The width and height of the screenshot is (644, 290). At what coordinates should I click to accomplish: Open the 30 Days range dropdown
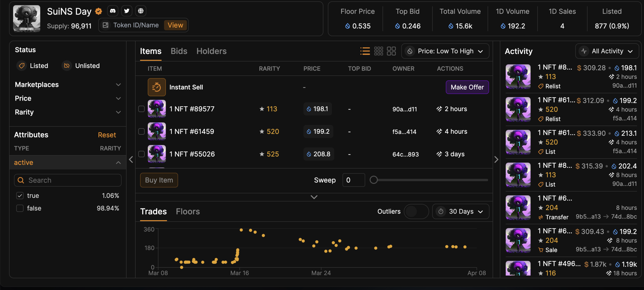coord(461,211)
